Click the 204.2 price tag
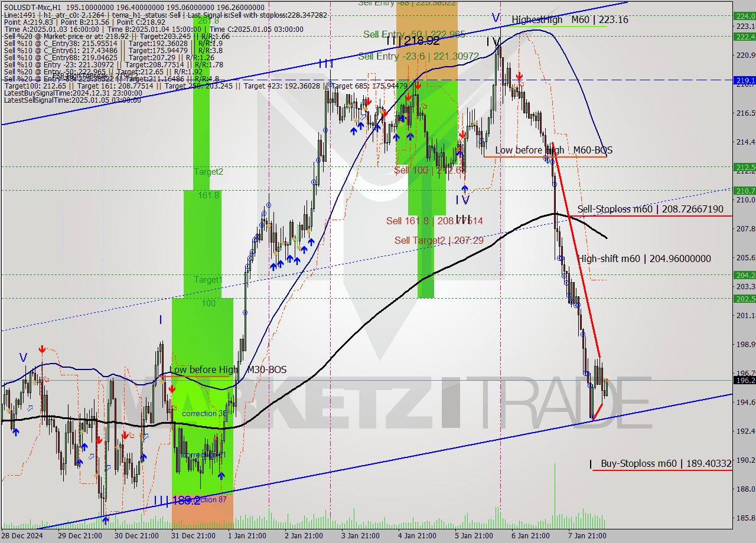756x543 pixels. pos(744,275)
